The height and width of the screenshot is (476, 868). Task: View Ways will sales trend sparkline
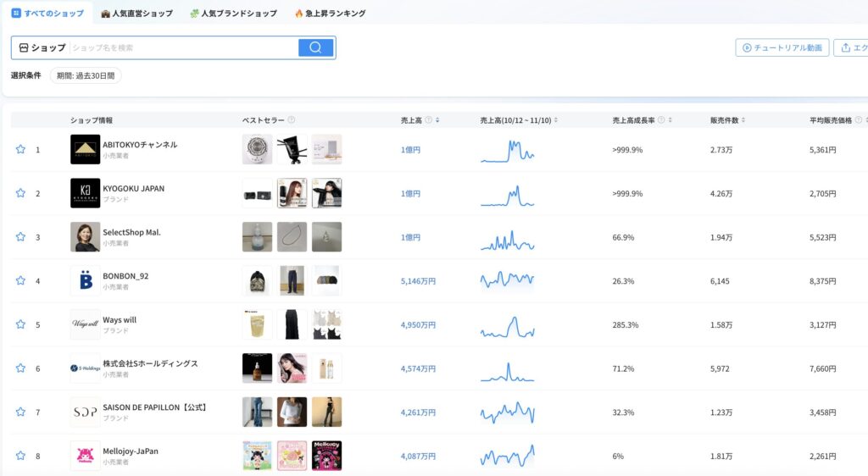click(x=507, y=324)
